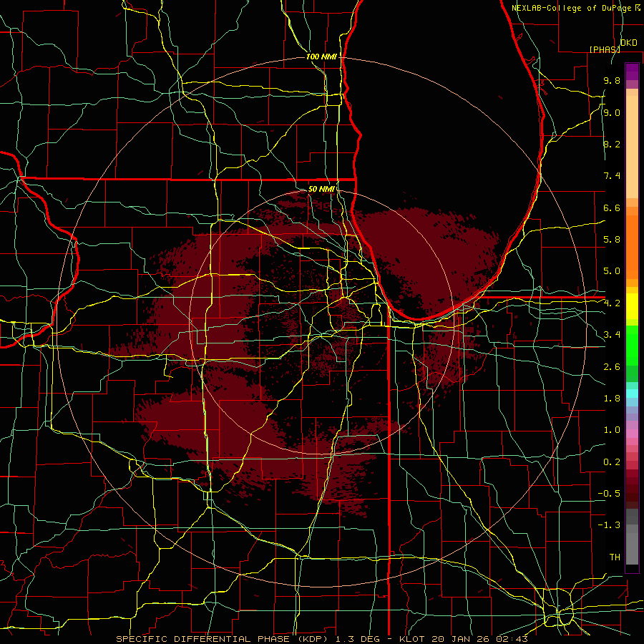This screenshot has width=644, height=644.
Task: Click the peach segment of the color bar
Action: coord(632,147)
